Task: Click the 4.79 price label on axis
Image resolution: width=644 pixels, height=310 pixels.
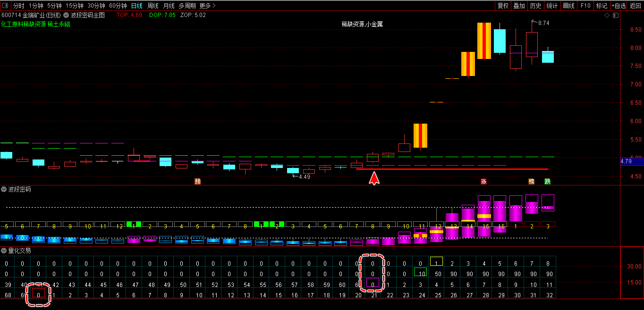Action: [627, 161]
